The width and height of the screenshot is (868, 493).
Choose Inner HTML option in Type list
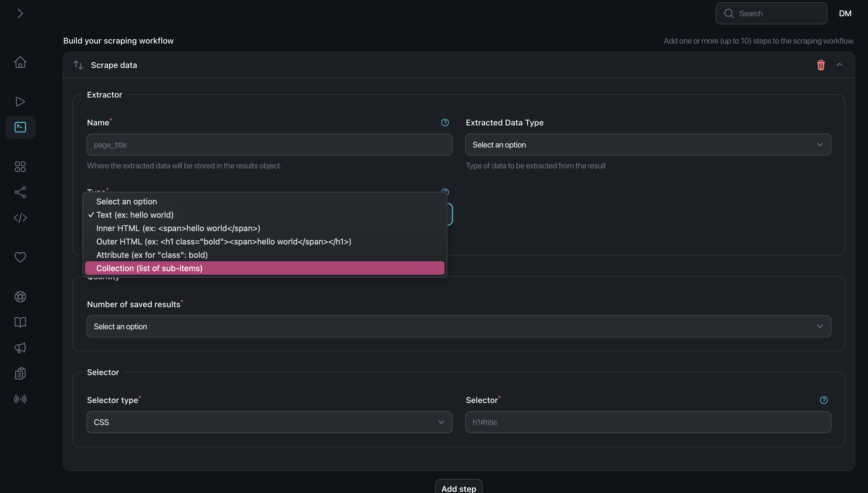point(178,228)
